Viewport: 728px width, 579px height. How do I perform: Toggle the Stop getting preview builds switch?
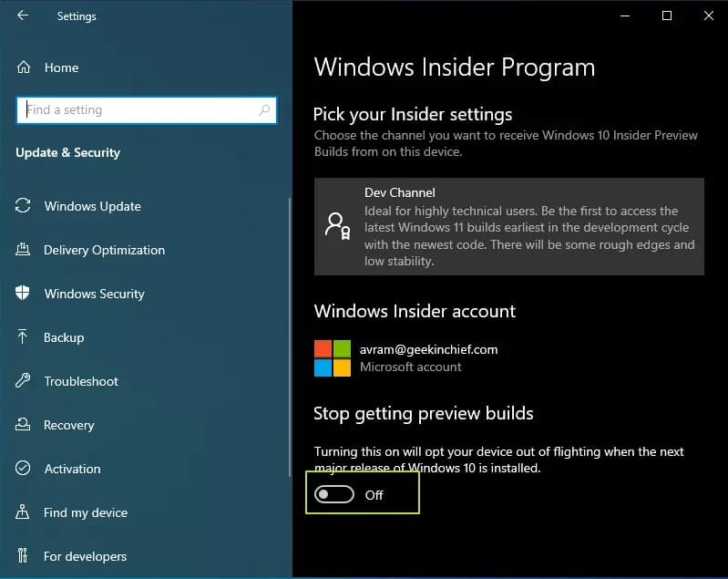334,494
